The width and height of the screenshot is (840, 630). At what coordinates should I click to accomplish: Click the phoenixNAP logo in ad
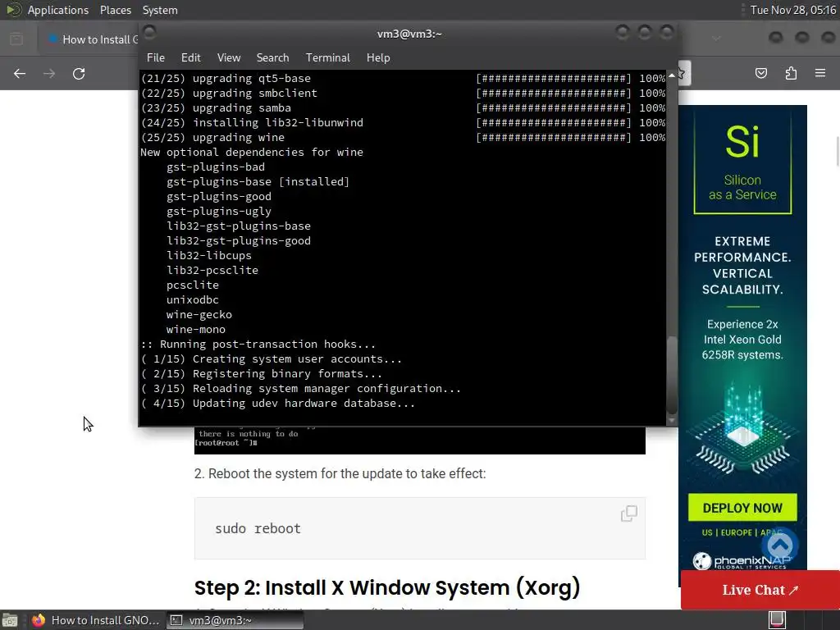(742, 560)
